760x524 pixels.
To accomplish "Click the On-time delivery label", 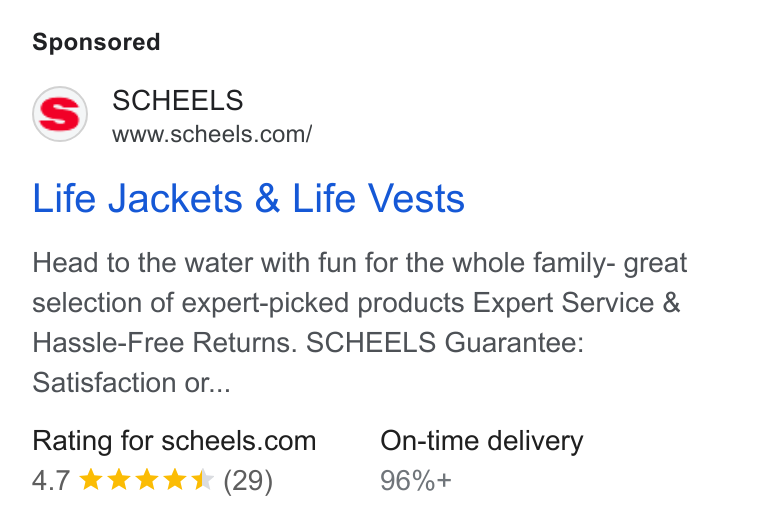I will point(482,441).
